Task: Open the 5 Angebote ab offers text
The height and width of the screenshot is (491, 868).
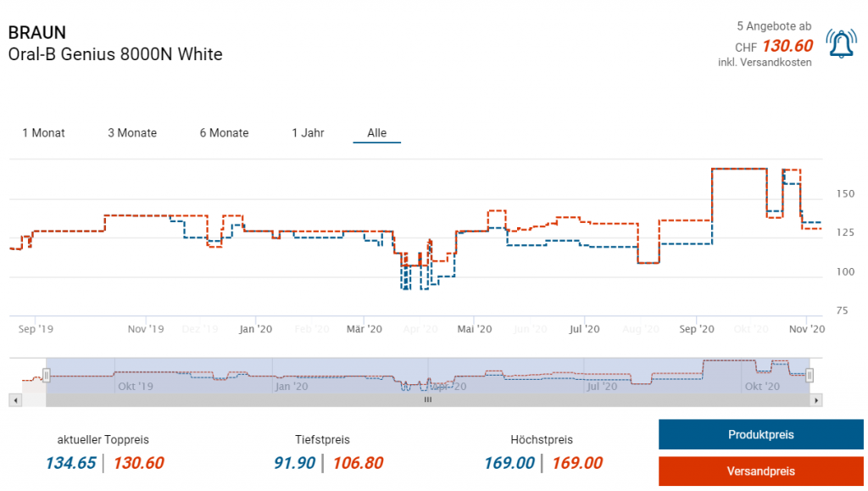Action: pyautogui.click(x=774, y=27)
